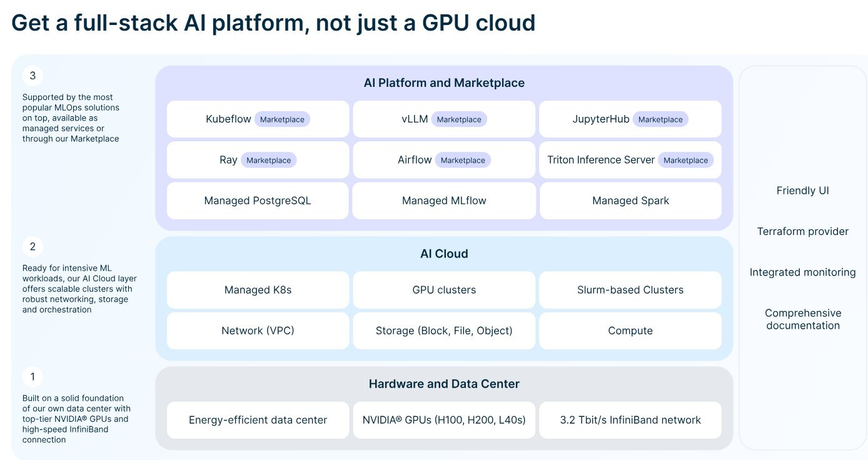This screenshot has width=868, height=460.
Task: Select the Managed MLflow card
Action: 444,201
